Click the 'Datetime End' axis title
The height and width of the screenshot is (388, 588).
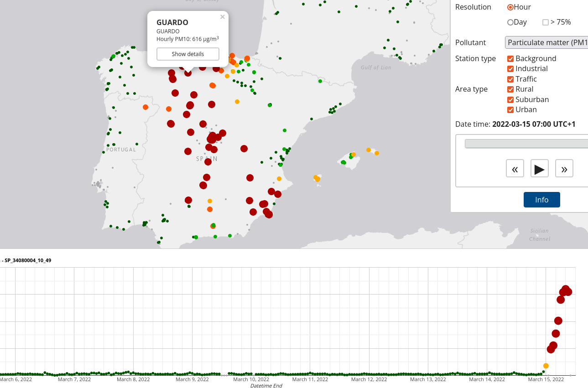266,386
